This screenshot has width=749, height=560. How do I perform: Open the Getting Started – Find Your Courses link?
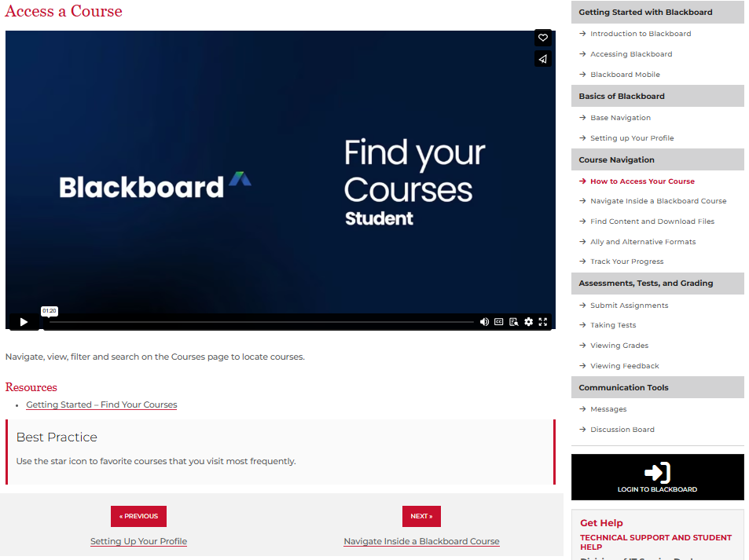click(x=101, y=404)
